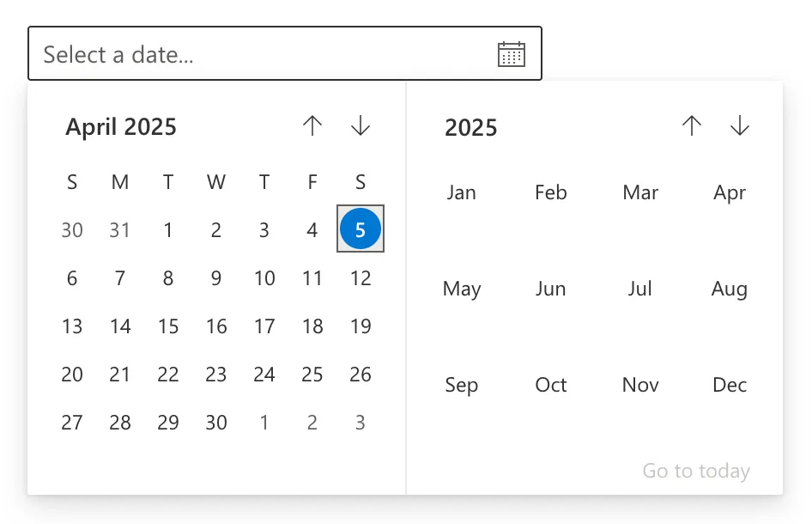Select Jun in the month picker
This screenshot has height=524, width=812.
pyautogui.click(x=551, y=289)
